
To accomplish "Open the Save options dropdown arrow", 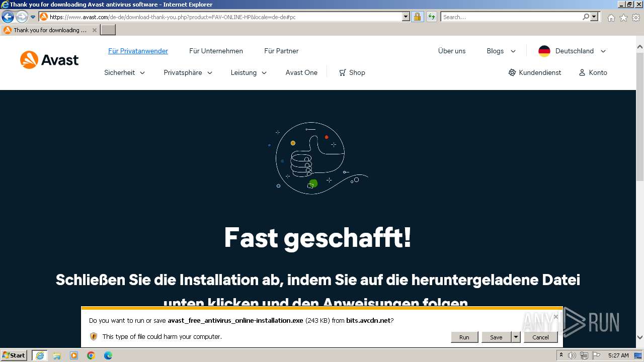I will 516,337.
